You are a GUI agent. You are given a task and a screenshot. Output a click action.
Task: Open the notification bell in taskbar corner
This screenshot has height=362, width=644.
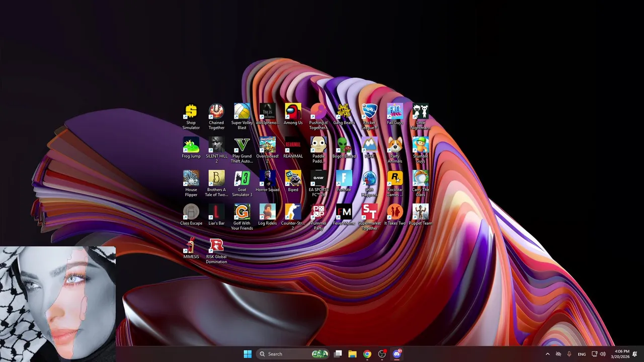pyautogui.click(x=635, y=354)
